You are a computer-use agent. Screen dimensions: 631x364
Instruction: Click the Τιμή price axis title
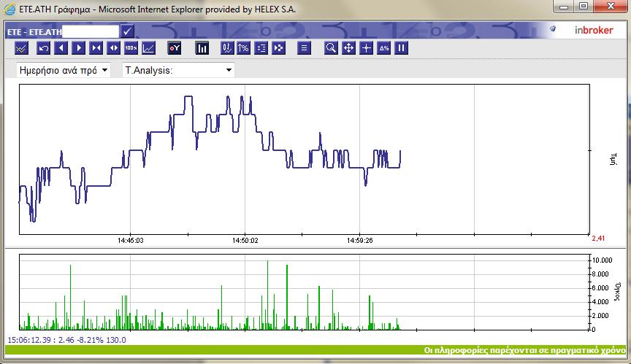coord(613,159)
